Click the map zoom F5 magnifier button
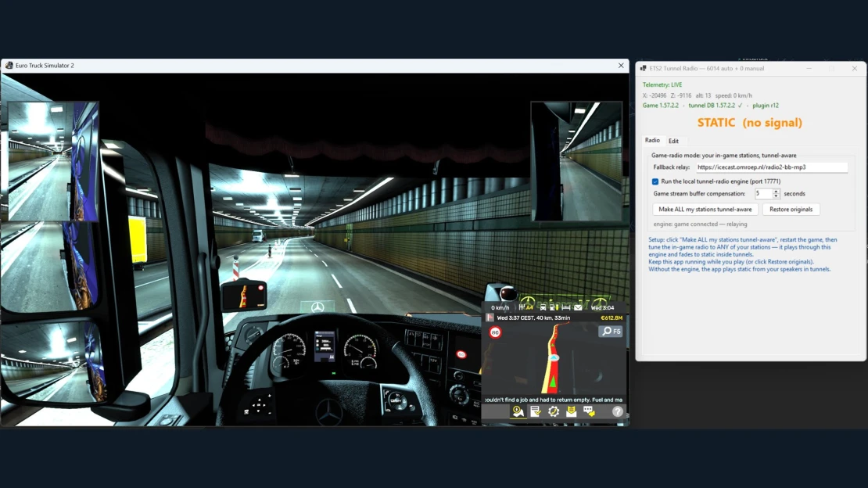The height and width of the screenshot is (488, 868). coord(611,332)
